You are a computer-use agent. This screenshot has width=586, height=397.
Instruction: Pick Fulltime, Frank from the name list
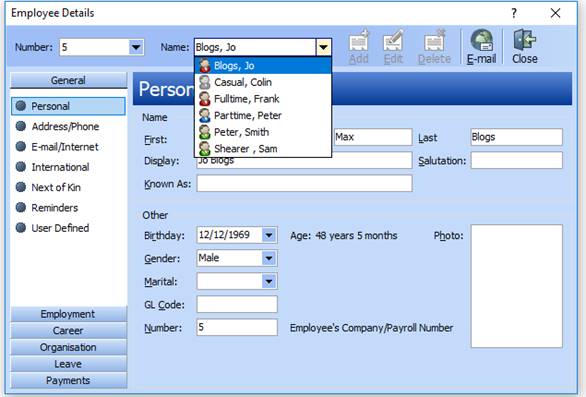pyautogui.click(x=263, y=99)
